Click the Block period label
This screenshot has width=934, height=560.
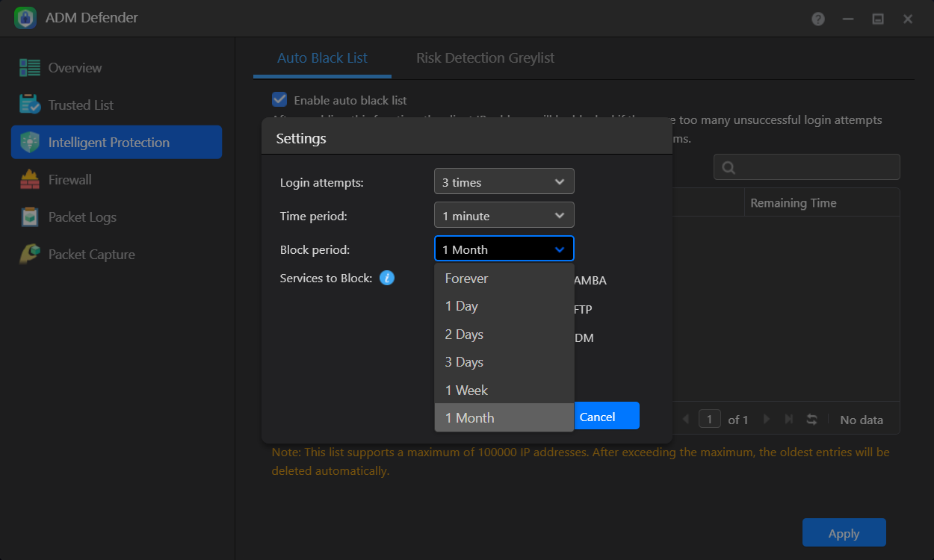click(315, 249)
